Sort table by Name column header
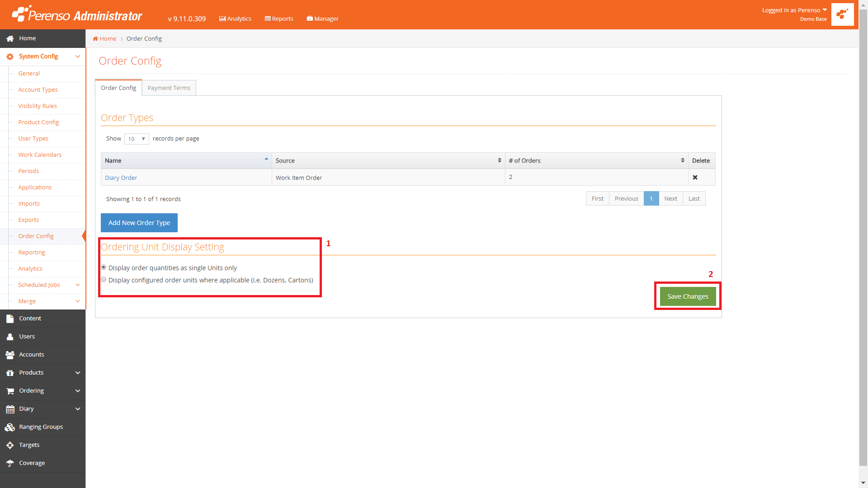The width and height of the screenshot is (868, 488). click(186, 160)
